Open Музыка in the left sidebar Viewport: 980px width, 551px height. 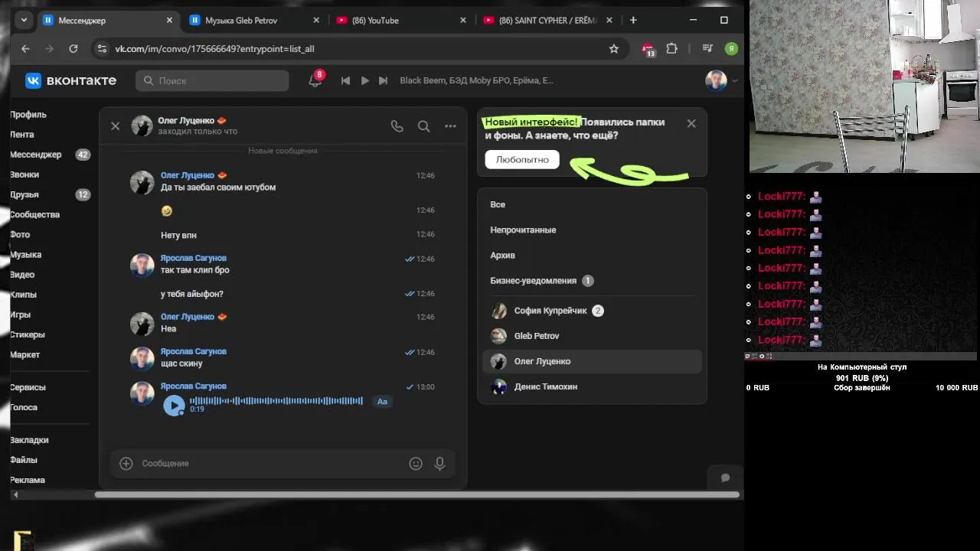26,255
